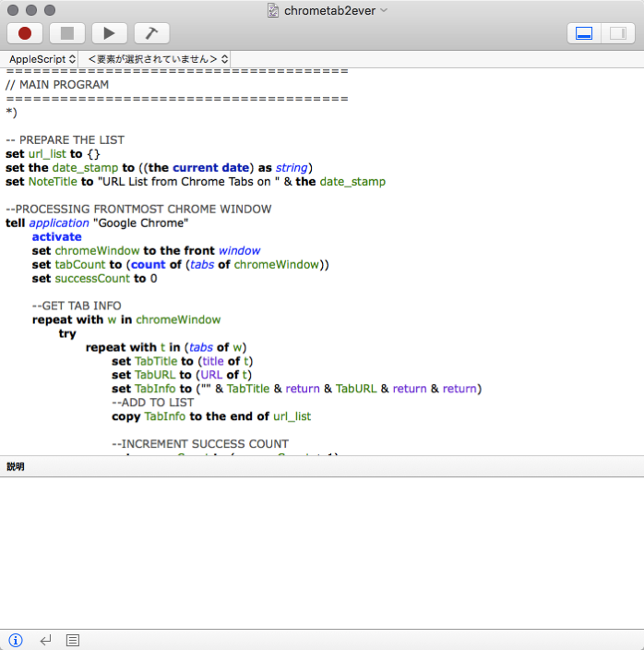Viewport: 644px width, 650px height.
Task: Click the 'url_list' variable in set line
Action: coord(47,154)
